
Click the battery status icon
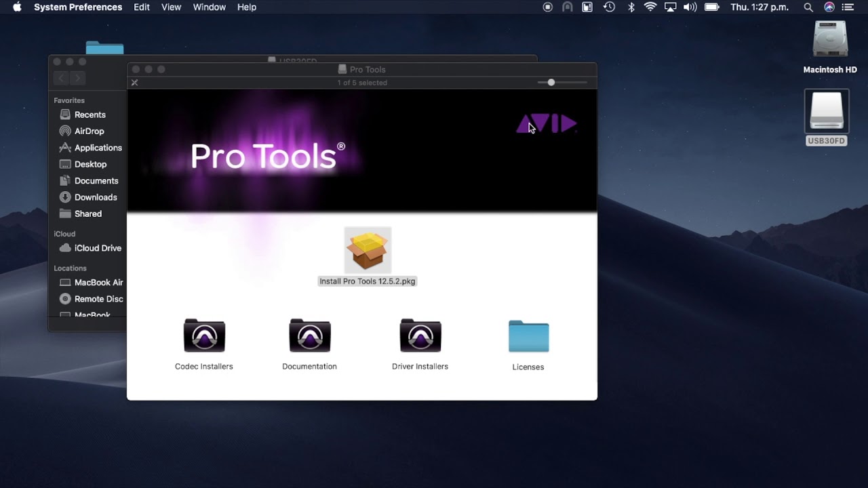pos(712,7)
